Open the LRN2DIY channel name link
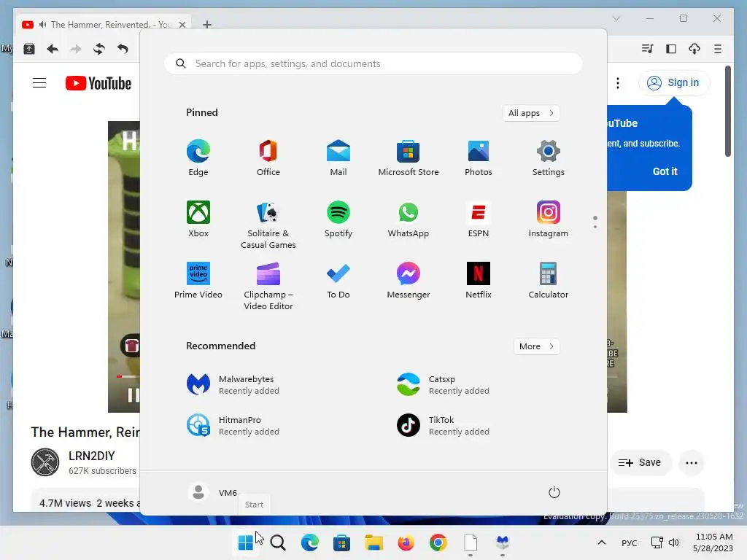 91,456
